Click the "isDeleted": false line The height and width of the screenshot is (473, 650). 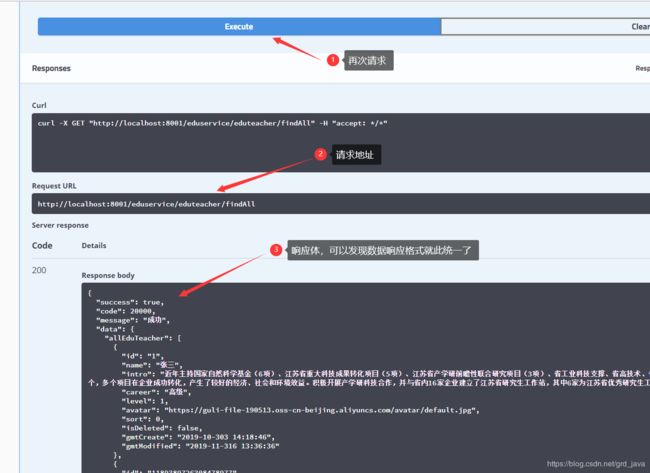point(162,428)
